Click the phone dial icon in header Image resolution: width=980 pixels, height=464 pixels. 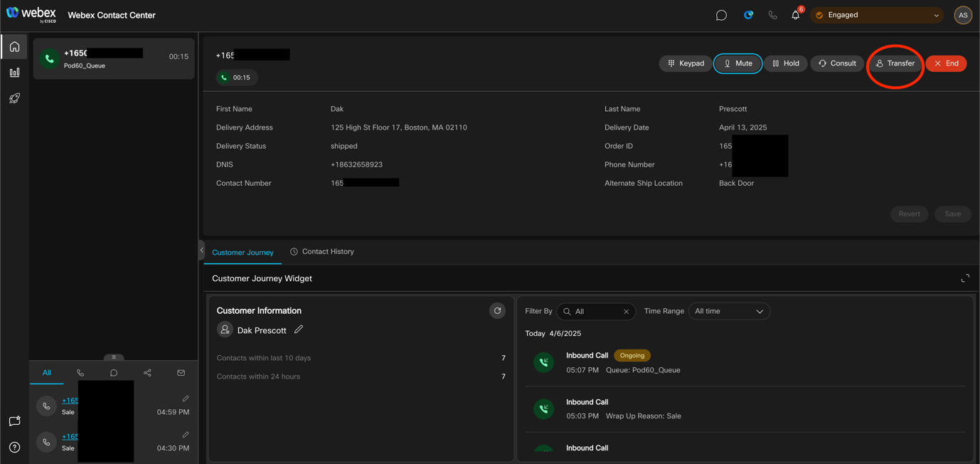(x=772, y=15)
